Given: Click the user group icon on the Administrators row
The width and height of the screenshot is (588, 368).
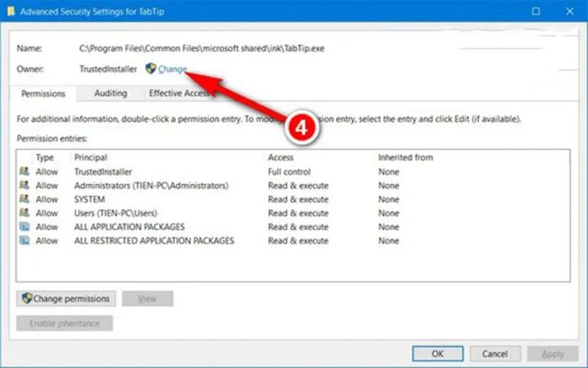Looking at the screenshot, I should (x=24, y=185).
